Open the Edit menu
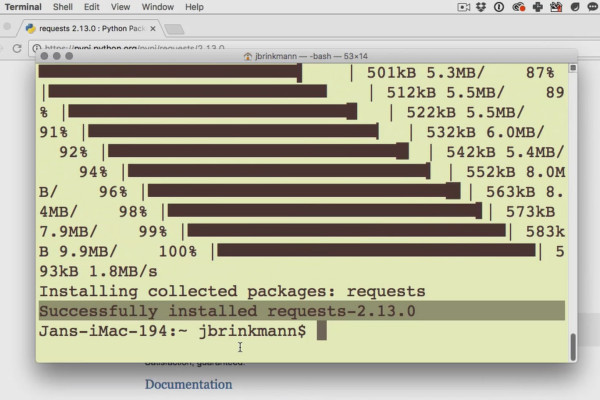This screenshot has width=600, height=400. 91,7
